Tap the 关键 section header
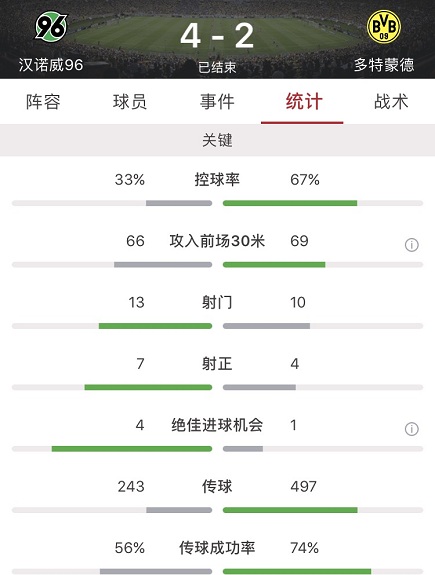The image size is (435, 575). click(217, 140)
